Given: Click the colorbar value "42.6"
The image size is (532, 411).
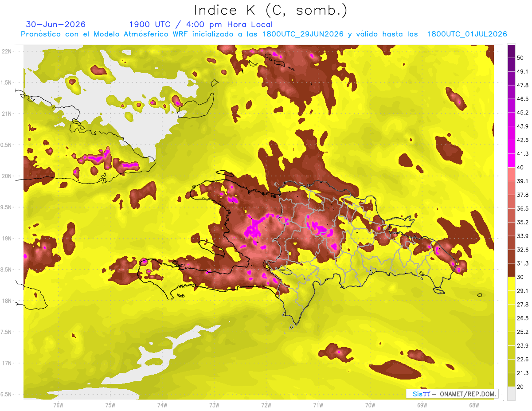Looking at the screenshot, I should coord(522,140).
